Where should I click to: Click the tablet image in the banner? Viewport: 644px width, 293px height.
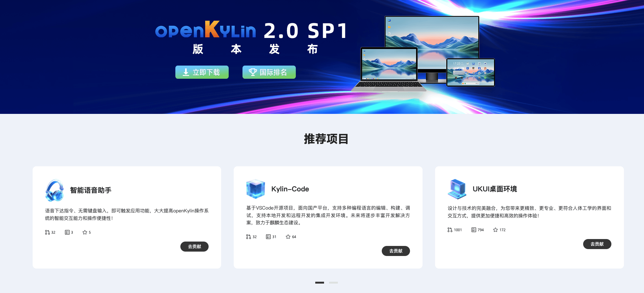(x=471, y=72)
